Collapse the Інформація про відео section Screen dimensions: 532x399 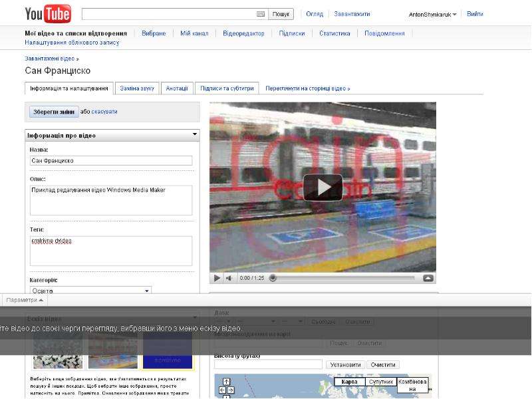195,134
